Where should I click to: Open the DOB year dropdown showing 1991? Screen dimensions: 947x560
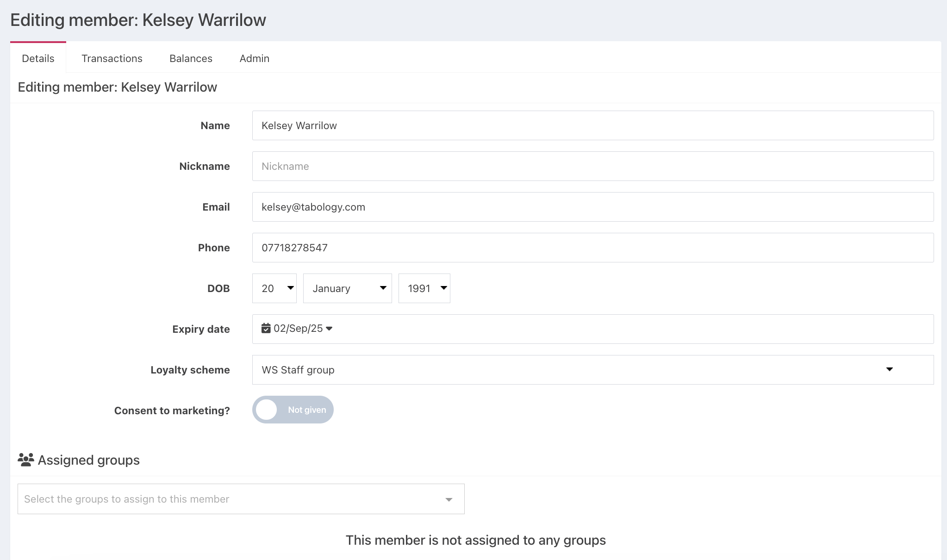coord(424,288)
